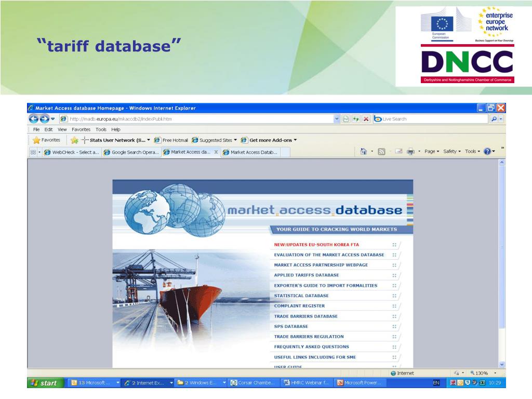Click the Quick Tabs grid icon
Viewport: 532px width, 399px height.
click(33, 152)
